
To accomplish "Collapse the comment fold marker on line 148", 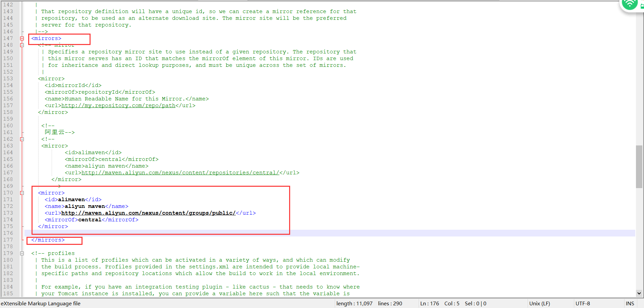I will (22, 45).
